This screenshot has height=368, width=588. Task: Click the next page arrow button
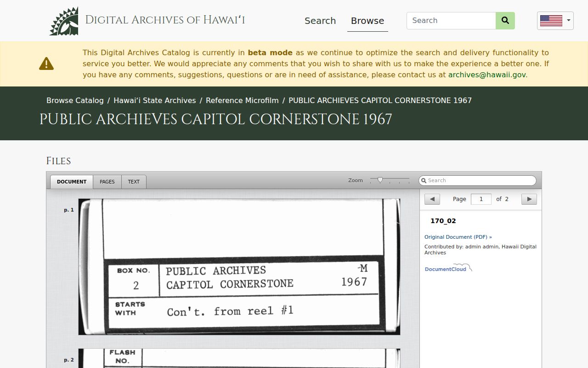point(529,199)
